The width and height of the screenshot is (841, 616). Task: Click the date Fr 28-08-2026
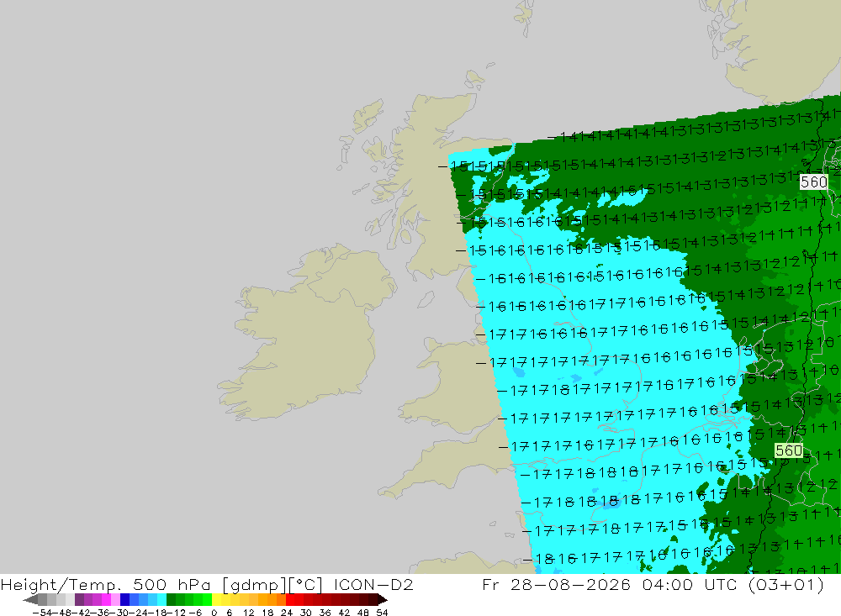(x=556, y=584)
